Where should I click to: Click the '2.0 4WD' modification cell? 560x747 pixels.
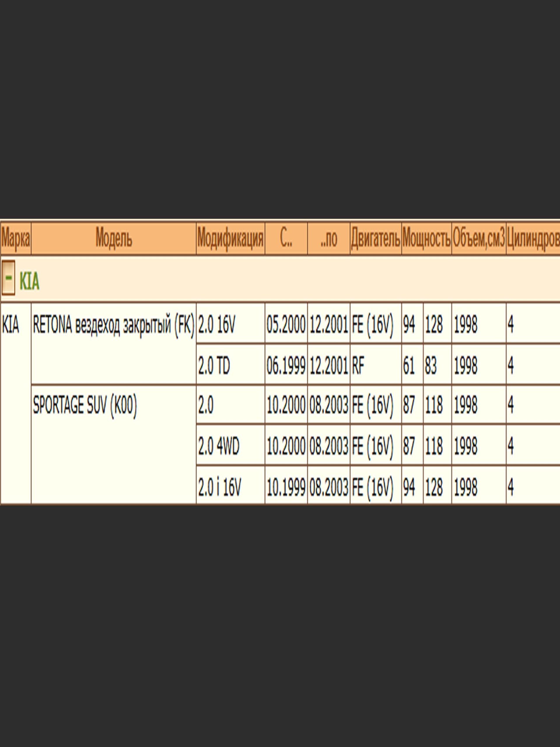[230, 445]
